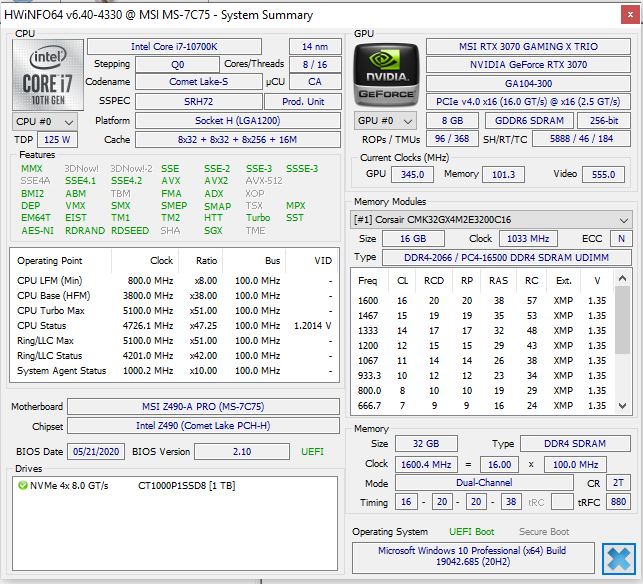Click the µCU CA field
Image resolution: width=643 pixels, height=584 pixels.
315,82
